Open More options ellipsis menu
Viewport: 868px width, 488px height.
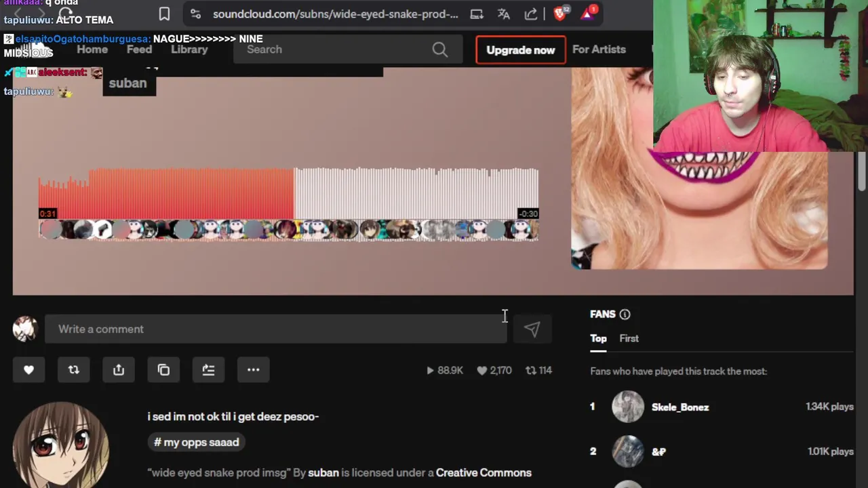tap(254, 369)
